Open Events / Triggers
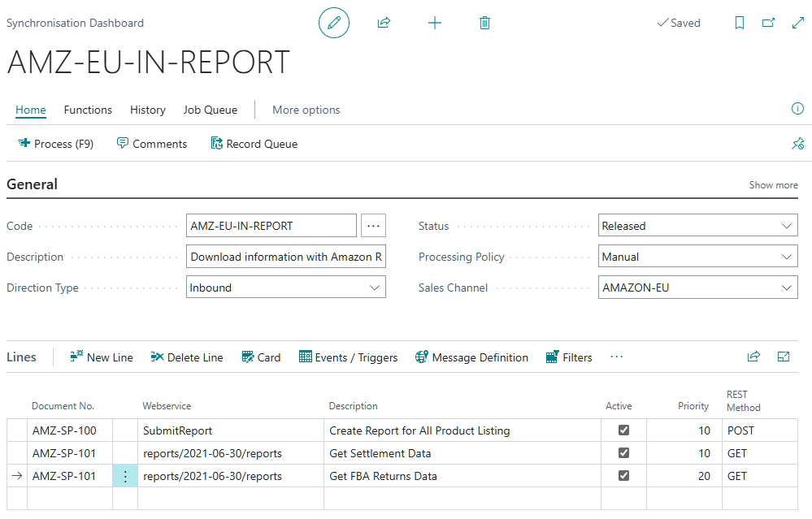This screenshot has height=519, width=812. 348,357
